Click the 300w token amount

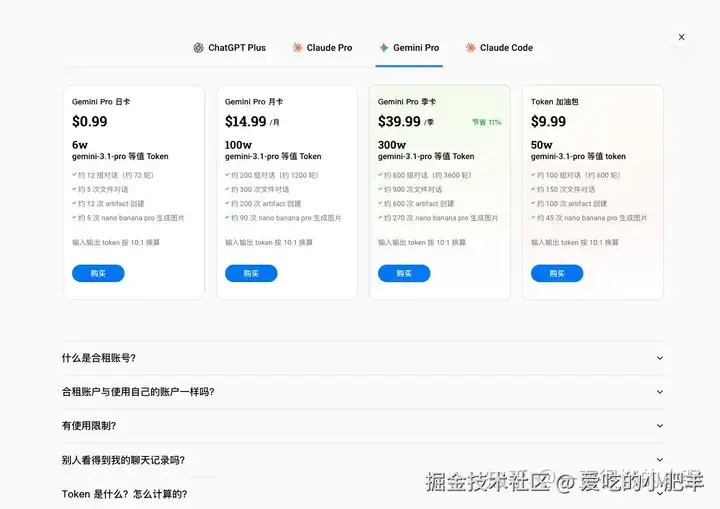pos(392,145)
